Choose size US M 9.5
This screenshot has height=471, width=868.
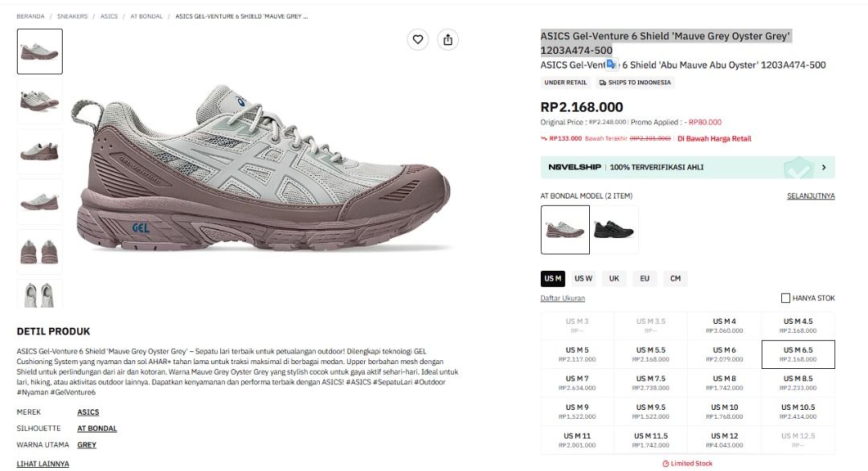click(x=650, y=412)
